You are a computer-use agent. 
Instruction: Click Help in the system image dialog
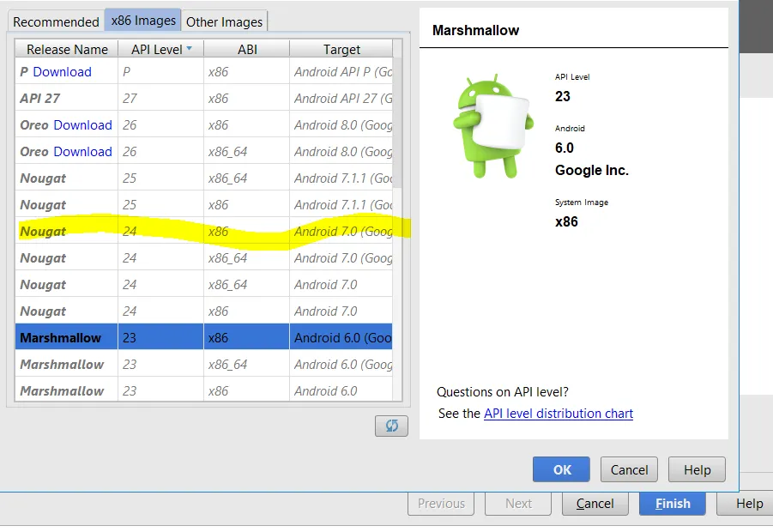[698, 469]
